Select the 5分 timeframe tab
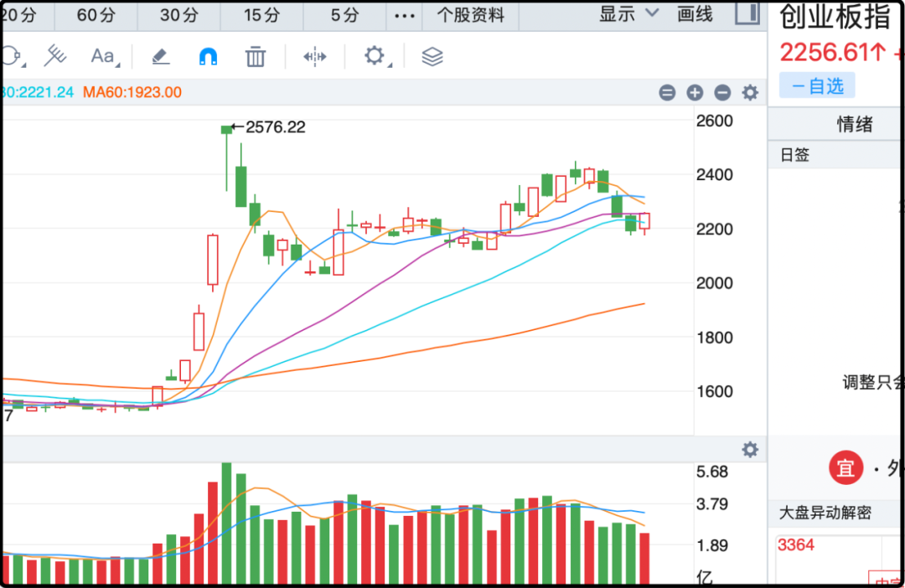 [x=344, y=15]
